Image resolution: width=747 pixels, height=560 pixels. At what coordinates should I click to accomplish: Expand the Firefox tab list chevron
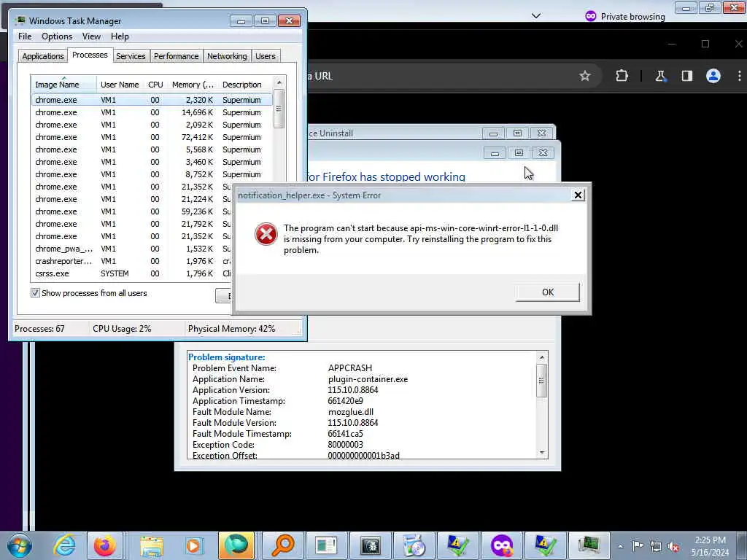pyautogui.click(x=536, y=16)
